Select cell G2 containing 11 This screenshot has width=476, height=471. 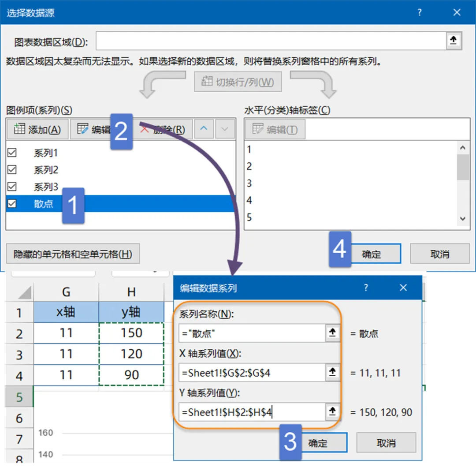tap(66, 333)
